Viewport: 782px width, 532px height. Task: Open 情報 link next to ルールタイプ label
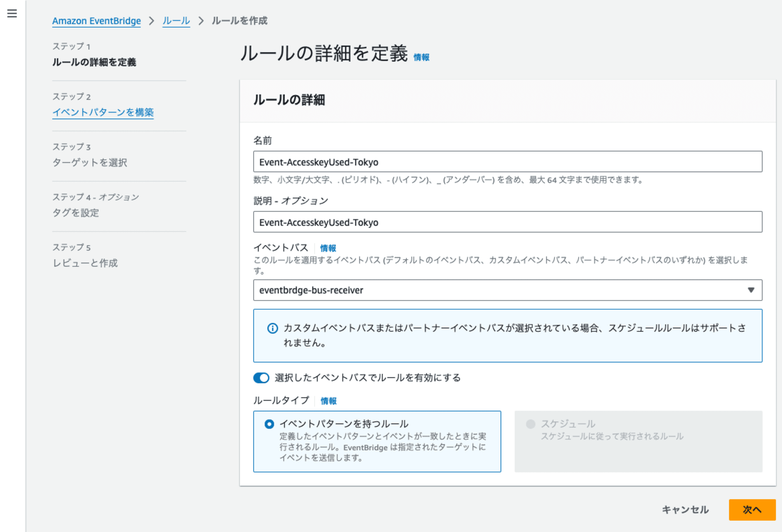pyautogui.click(x=328, y=401)
